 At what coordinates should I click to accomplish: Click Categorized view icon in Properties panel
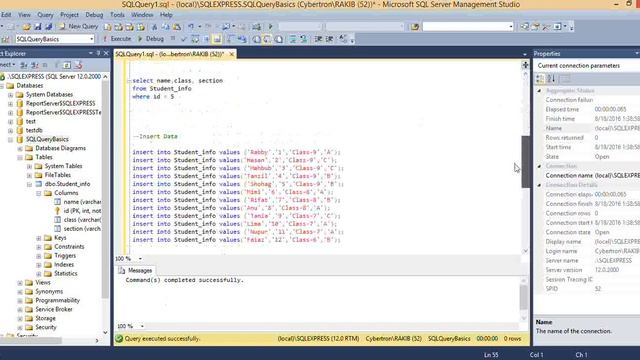(540, 78)
